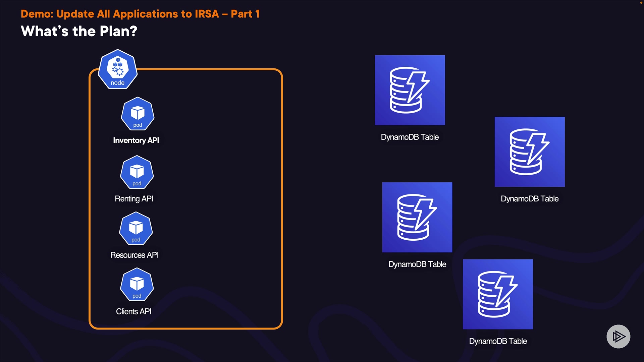Image resolution: width=644 pixels, height=362 pixels.
Task: Select the bottom DynamoDB Table icon
Action: [x=497, y=294]
